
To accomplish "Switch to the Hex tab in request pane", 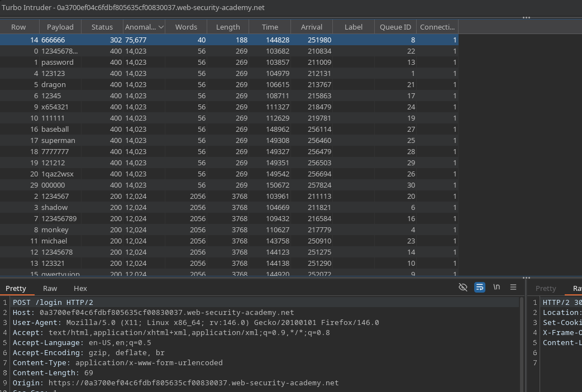I will pos(80,288).
